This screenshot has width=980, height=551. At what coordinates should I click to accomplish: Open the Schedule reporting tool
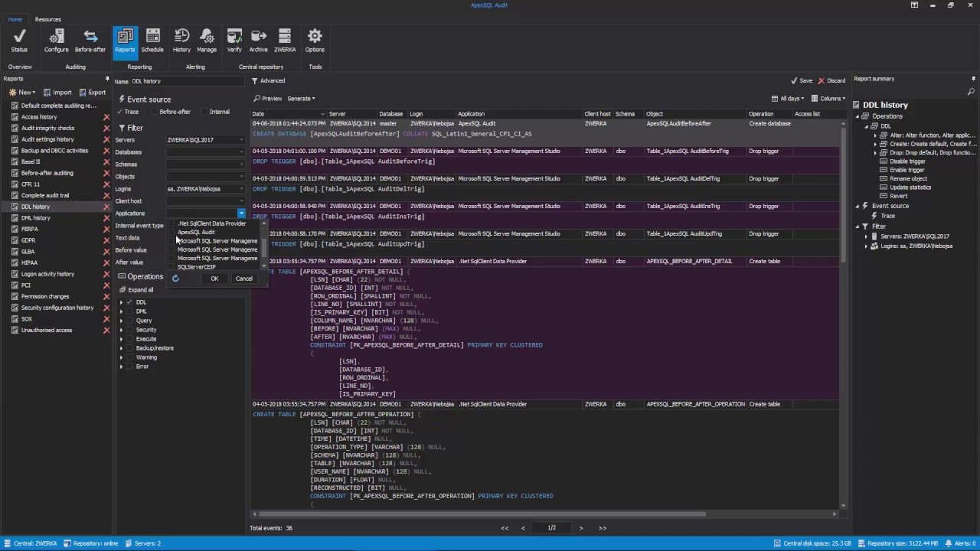pos(152,41)
